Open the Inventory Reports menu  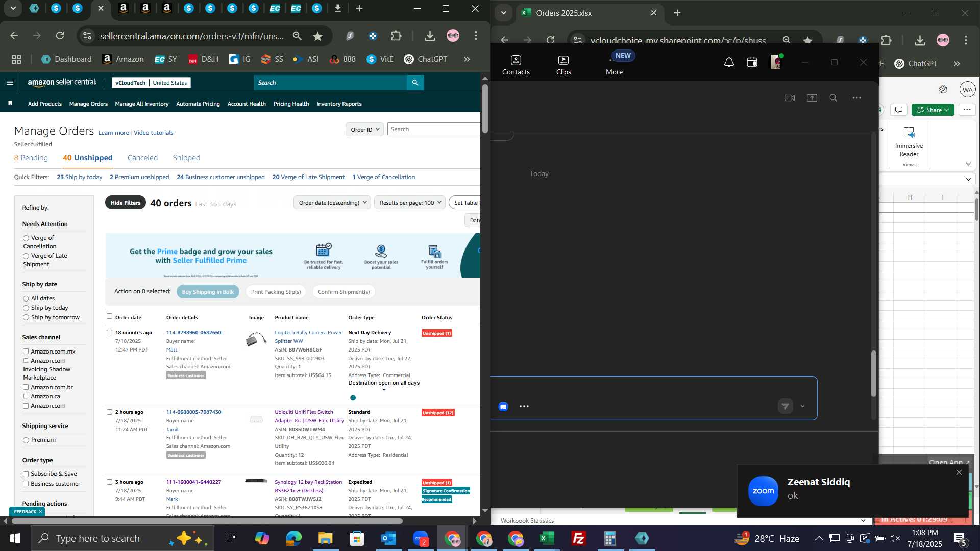click(x=339, y=104)
